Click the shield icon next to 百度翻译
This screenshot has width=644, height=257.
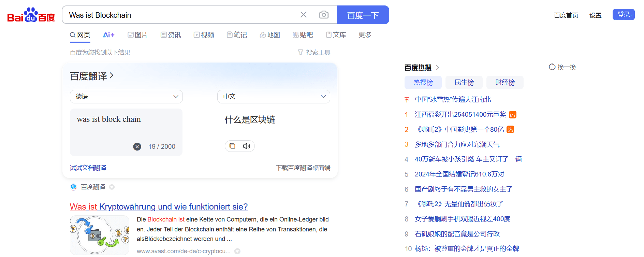[112, 187]
